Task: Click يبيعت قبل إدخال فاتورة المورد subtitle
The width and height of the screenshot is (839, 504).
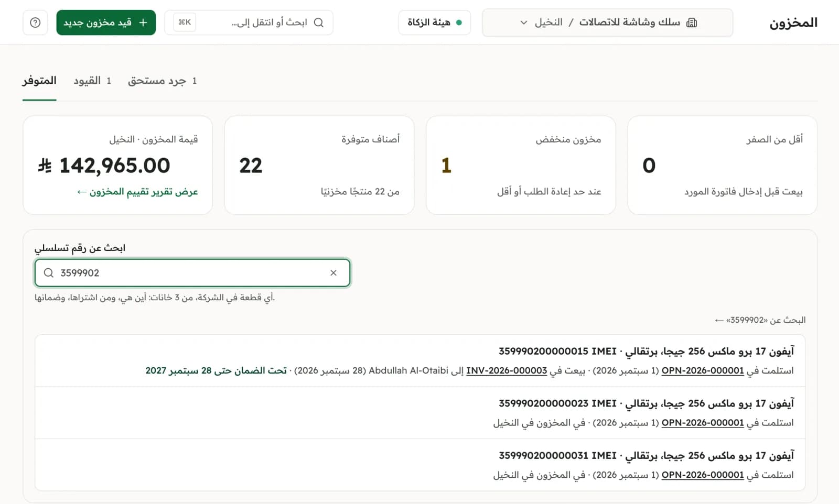Action: point(744,192)
